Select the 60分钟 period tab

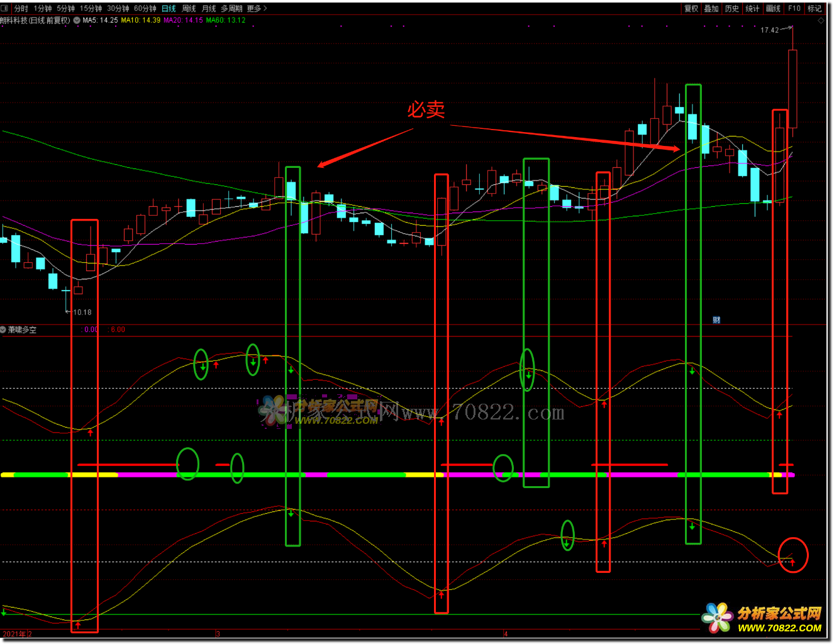145,9
